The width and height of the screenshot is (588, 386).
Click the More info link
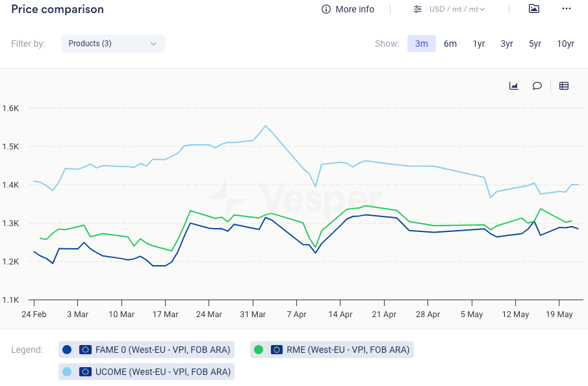click(x=355, y=9)
